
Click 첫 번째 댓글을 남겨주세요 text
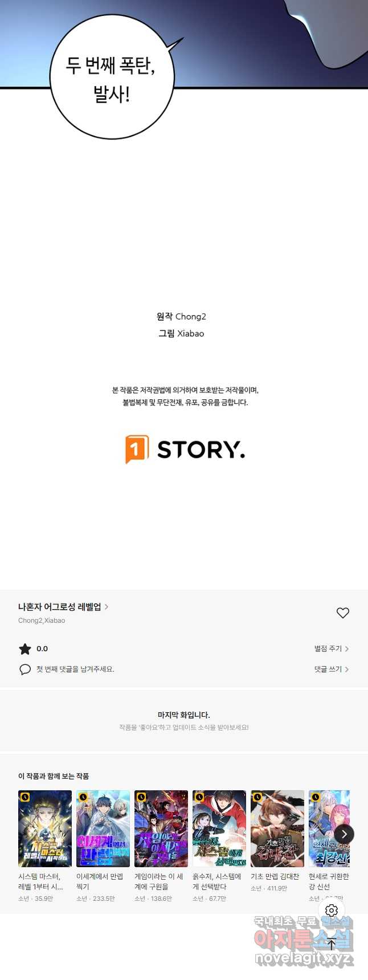tap(75, 669)
